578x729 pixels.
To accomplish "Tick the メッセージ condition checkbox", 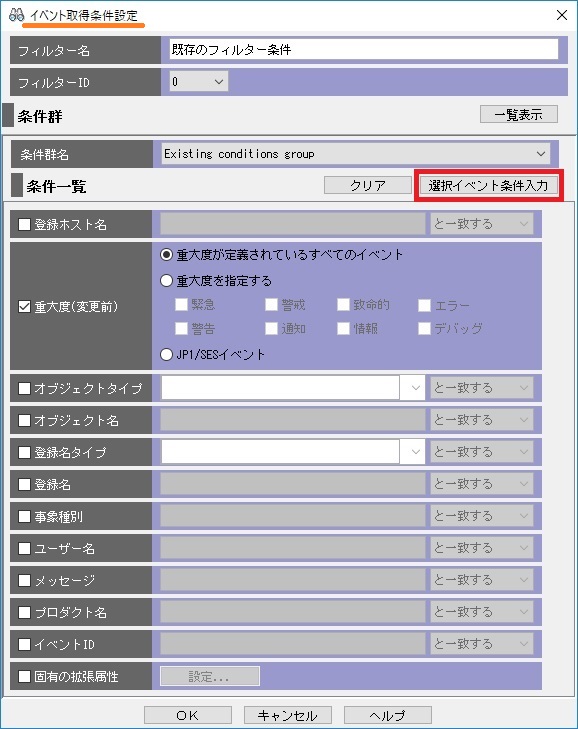I will coord(24,580).
